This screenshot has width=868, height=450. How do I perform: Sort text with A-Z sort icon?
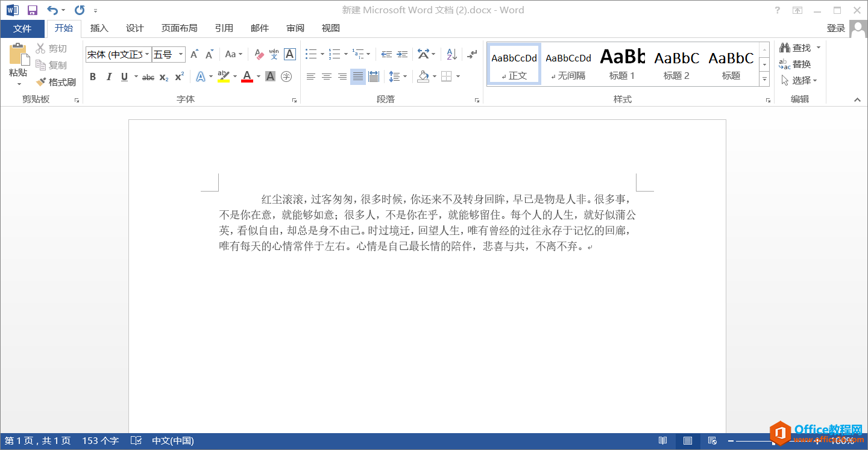tap(452, 54)
